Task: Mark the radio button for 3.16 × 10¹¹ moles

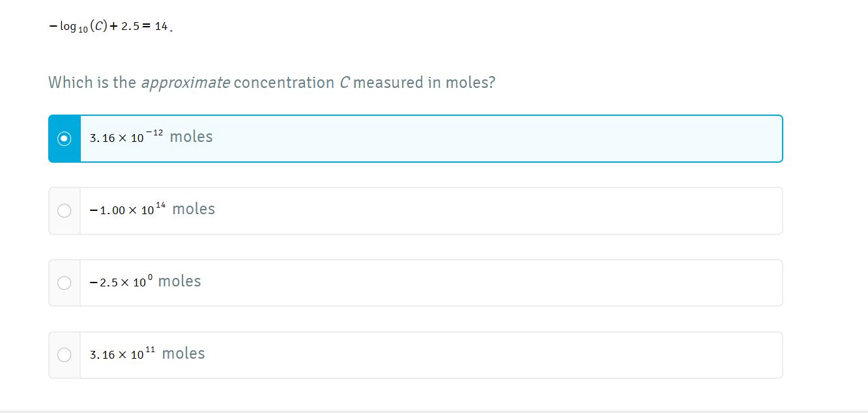Action: [65, 355]
